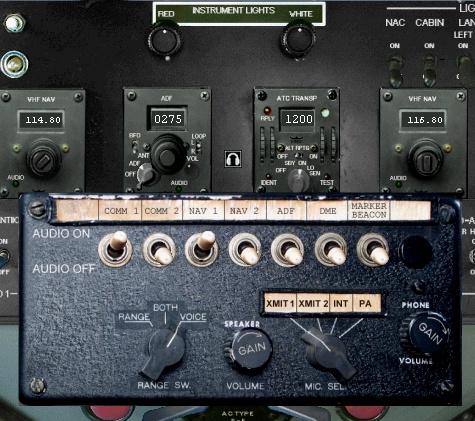Turn the white instrument lights knob

click(x=298, y=39)
